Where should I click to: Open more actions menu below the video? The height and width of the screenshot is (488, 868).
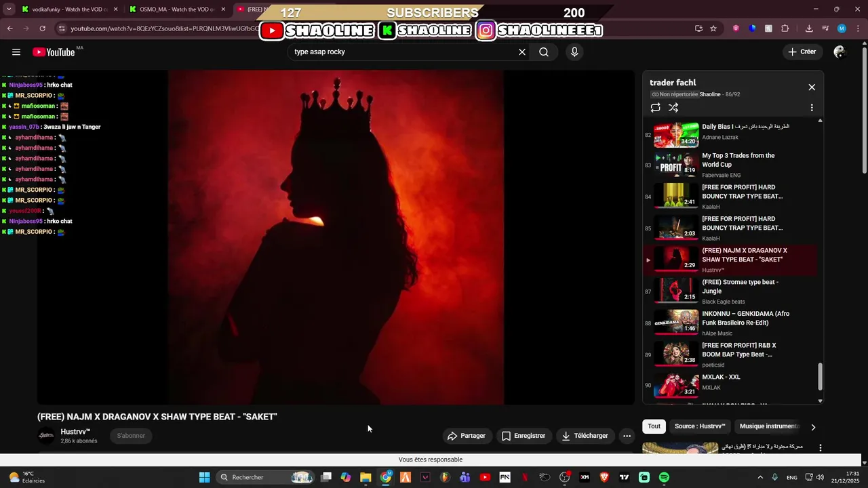point(627,436)
